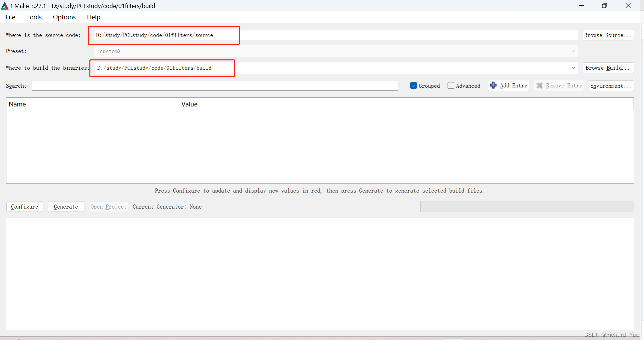Click the 'Press Configure to update' hint text
The height and width of the screenshot is (340, 644).
pyautogui.click(x=319, y=191)
